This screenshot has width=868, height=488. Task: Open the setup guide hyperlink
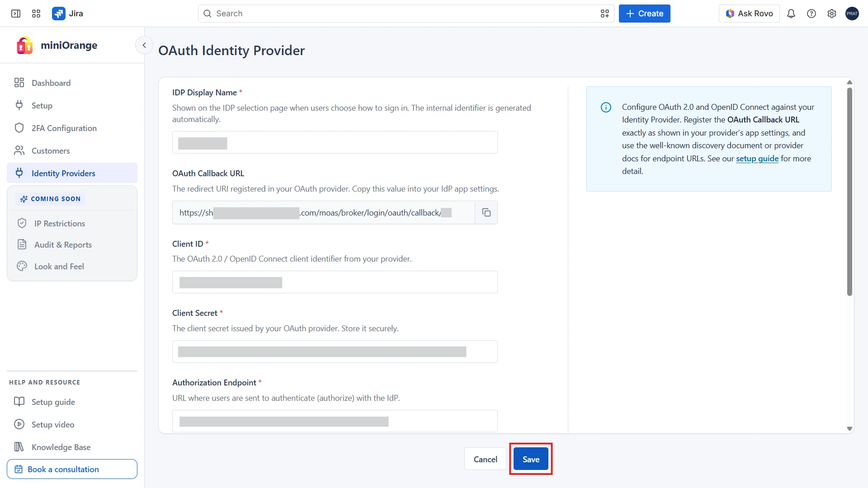757,159
